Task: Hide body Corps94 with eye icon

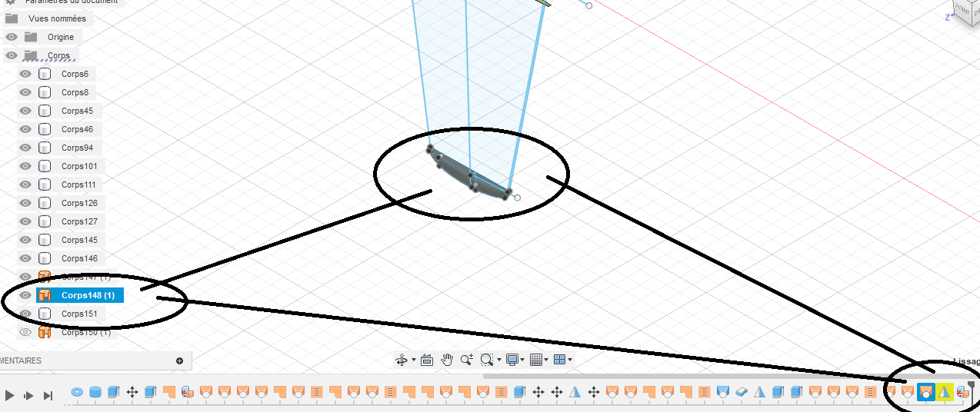Action: tap(25, 148)
